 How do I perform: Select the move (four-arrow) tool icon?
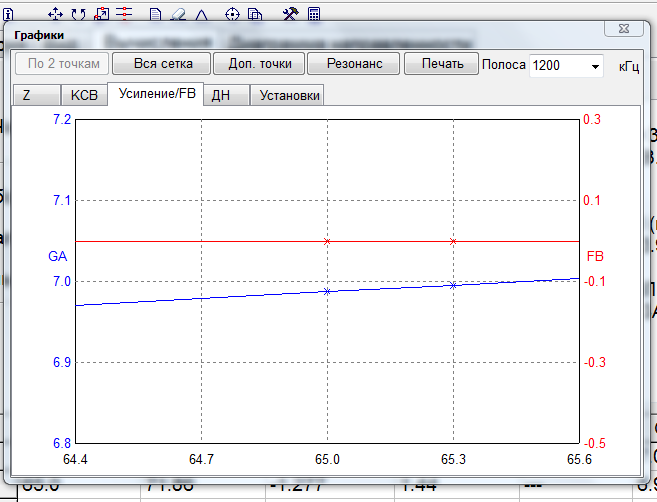coord(55,14)
